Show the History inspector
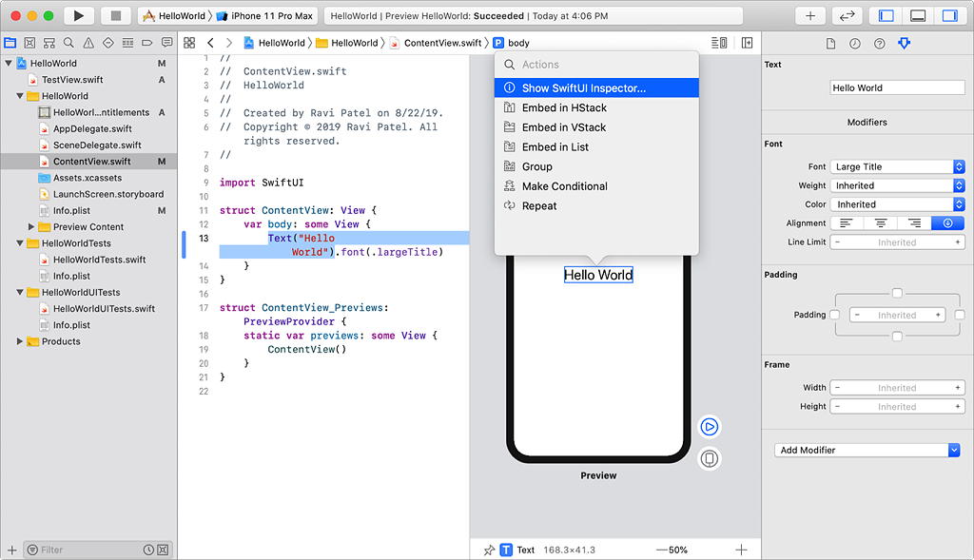The height and width of the screenshot is (560, 974). pos(855,44)
